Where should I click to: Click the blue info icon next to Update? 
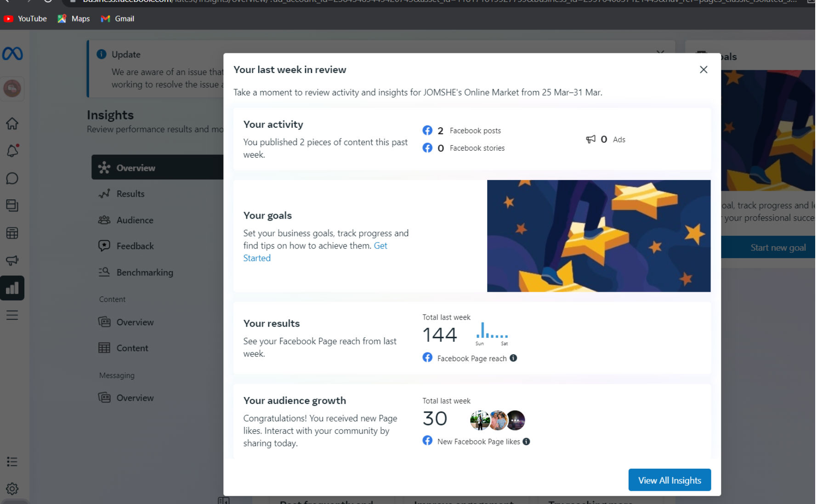point(102,54)
